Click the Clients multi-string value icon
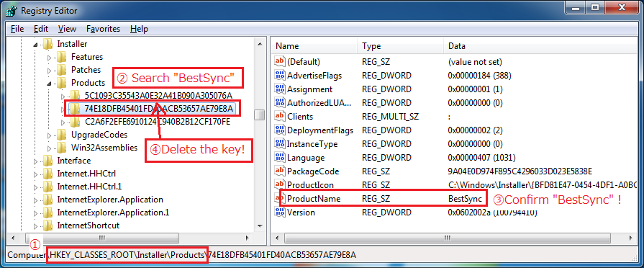The height and width of the screenshot is (268, 644). pos(280,116)
